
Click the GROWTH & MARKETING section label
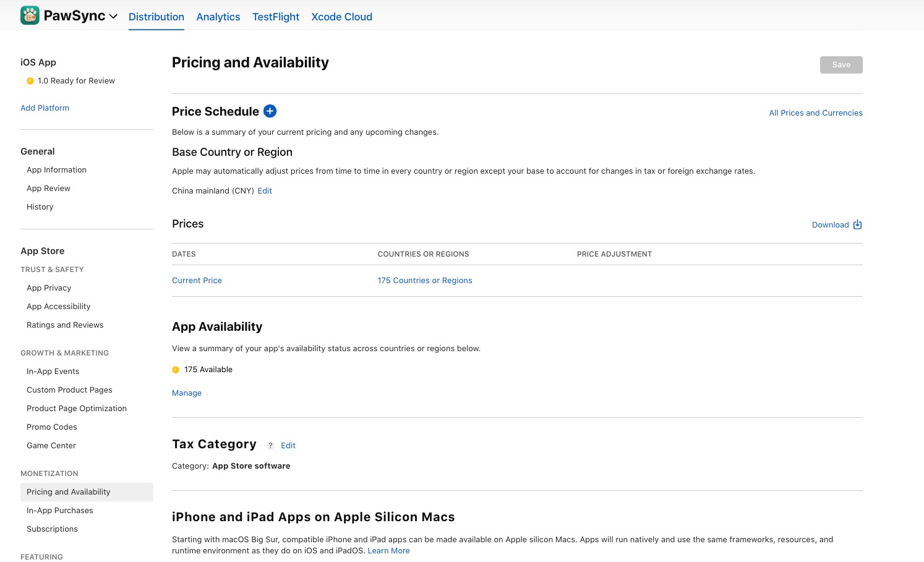(64, 353)
